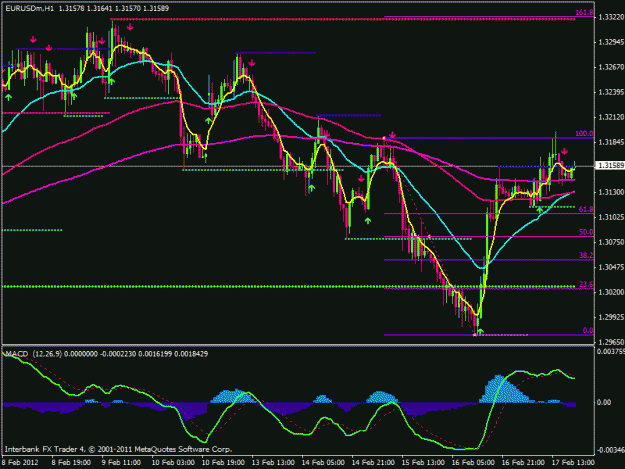
Task: Click pink sell arrow at the 100.0 Fibonacci line start
Action: pos(392,135)
